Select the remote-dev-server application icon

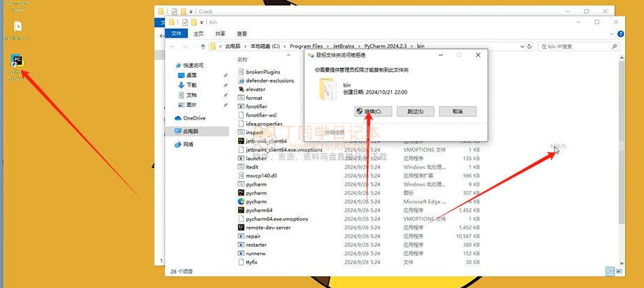click(x=242, y=227)
